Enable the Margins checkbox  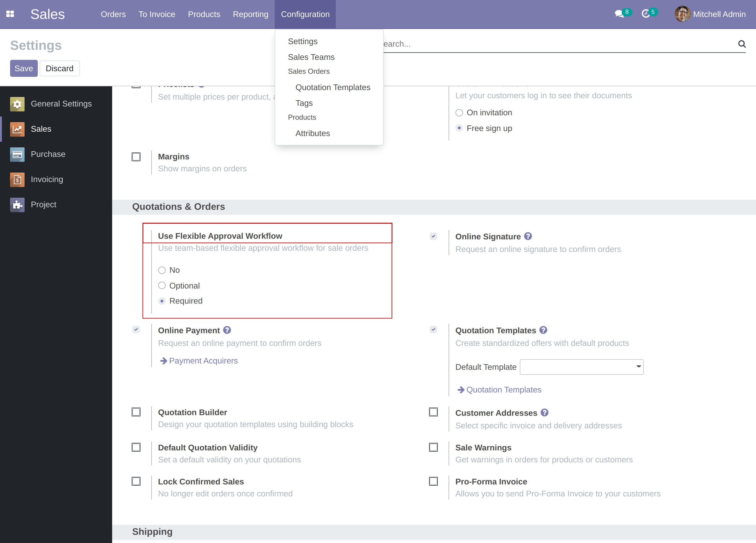tap(136, 157)
